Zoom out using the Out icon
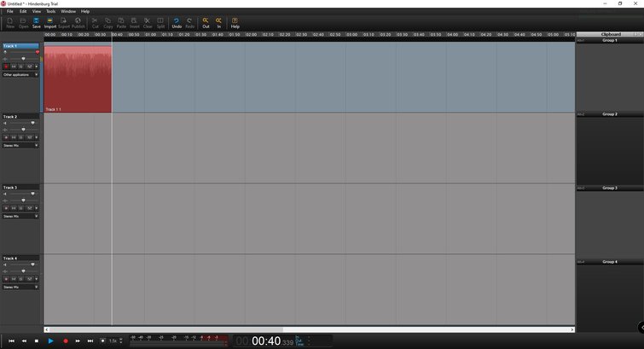Screen dimensions: 644x349 point(206,21)
